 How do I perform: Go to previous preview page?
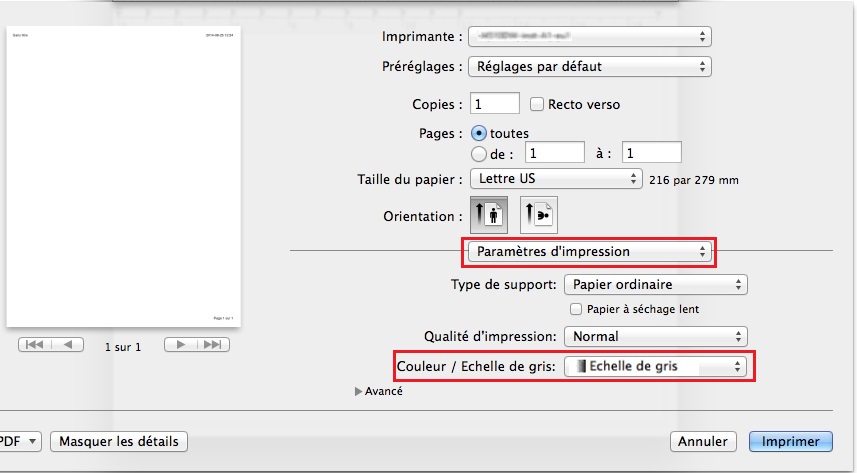coord(68,344)
